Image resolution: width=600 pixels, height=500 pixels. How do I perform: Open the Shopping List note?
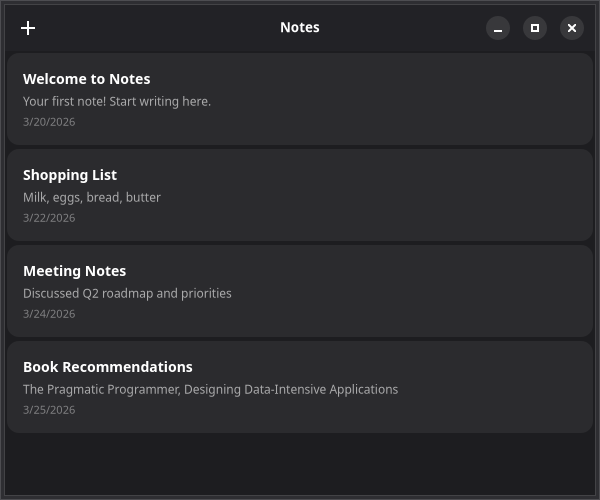[300, 195]
